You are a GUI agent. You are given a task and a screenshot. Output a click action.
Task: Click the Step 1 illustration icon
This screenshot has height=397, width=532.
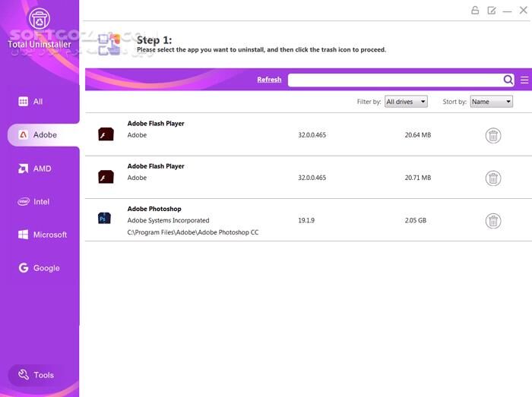tap(109, 44)
